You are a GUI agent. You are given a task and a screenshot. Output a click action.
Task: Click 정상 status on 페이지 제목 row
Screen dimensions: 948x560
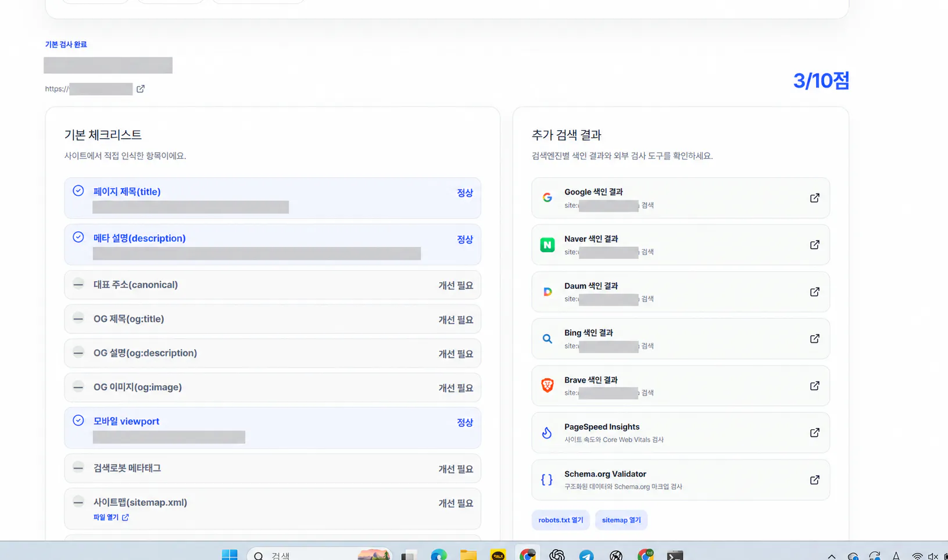tap(465, 193)
